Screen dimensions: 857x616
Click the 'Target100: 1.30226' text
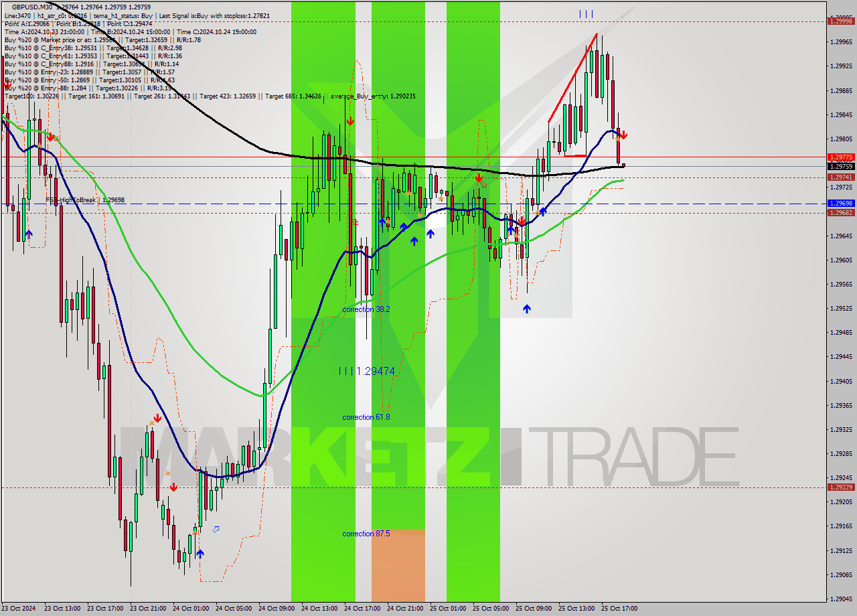click(31, 96)
